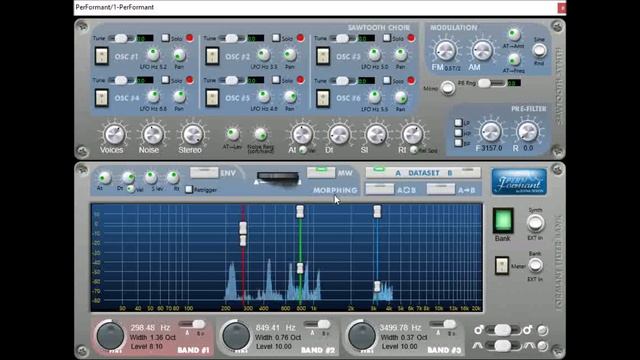The image size is (640, 360).
Task: Click the OSC #2 Pan knob
Action: coord(290,55)
